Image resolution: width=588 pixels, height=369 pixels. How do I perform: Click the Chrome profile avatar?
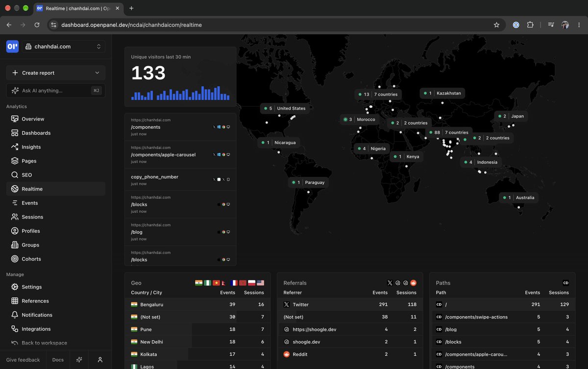[x=565, y=25]
